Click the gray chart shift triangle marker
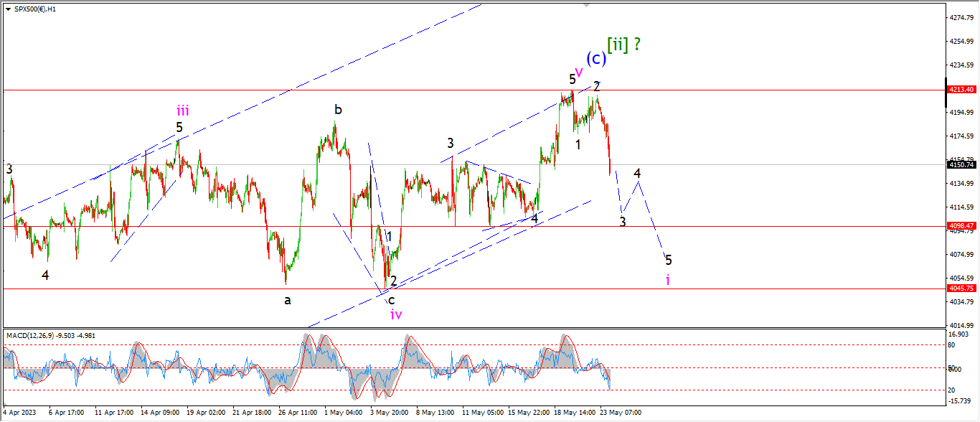 point(588,5)
